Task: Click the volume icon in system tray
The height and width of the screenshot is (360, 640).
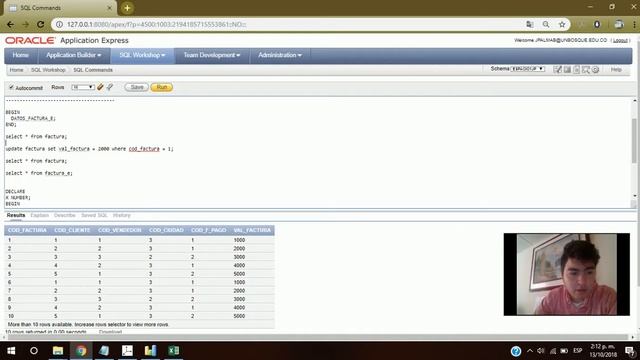Action: (x=541, y=351)
